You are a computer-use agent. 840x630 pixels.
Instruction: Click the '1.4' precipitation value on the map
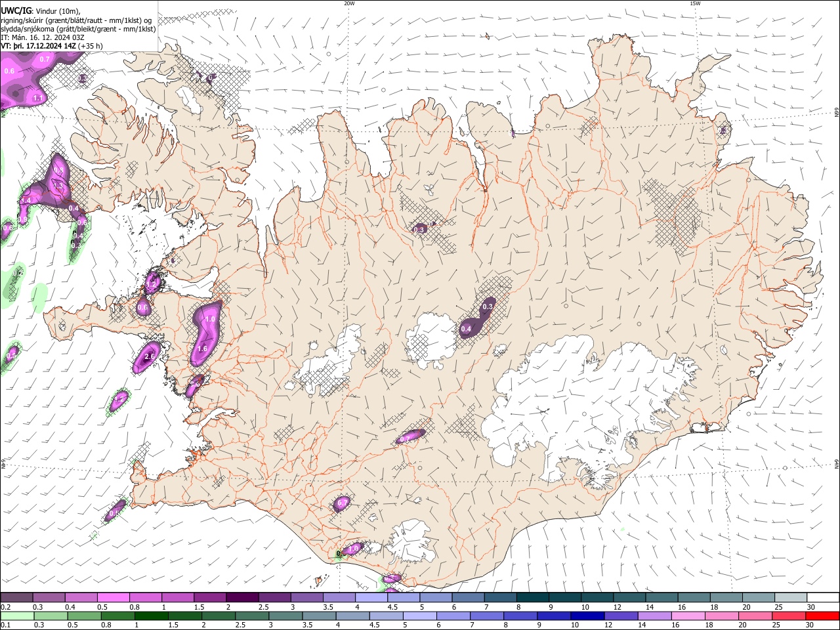[26, 200]
